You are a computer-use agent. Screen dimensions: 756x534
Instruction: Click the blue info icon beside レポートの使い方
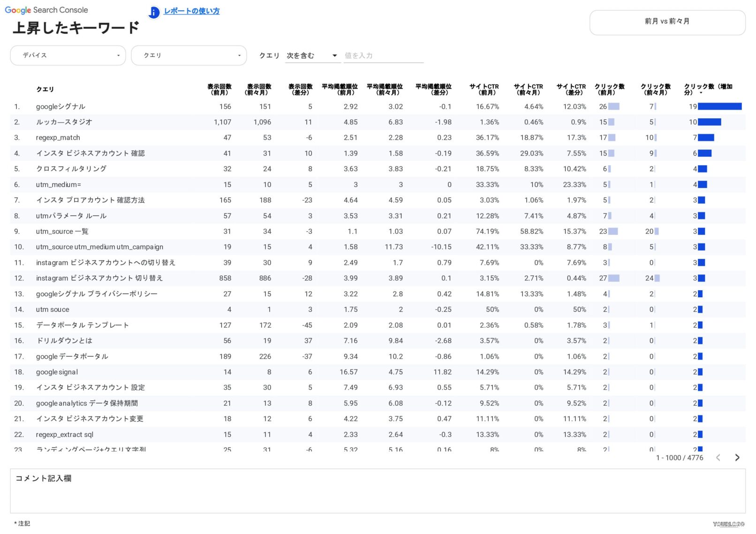point(154,12)
